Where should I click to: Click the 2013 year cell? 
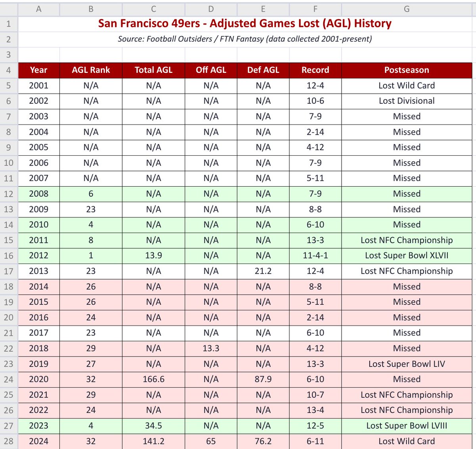pos(38,271)
